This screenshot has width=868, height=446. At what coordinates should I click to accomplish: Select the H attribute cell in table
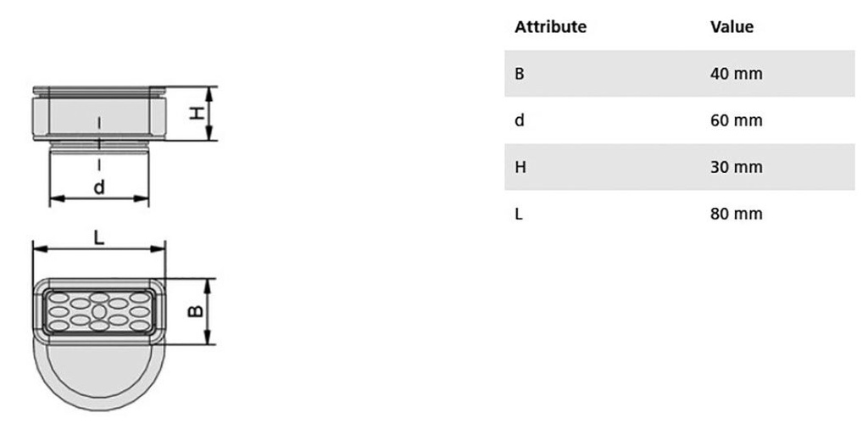pos(520,167)
